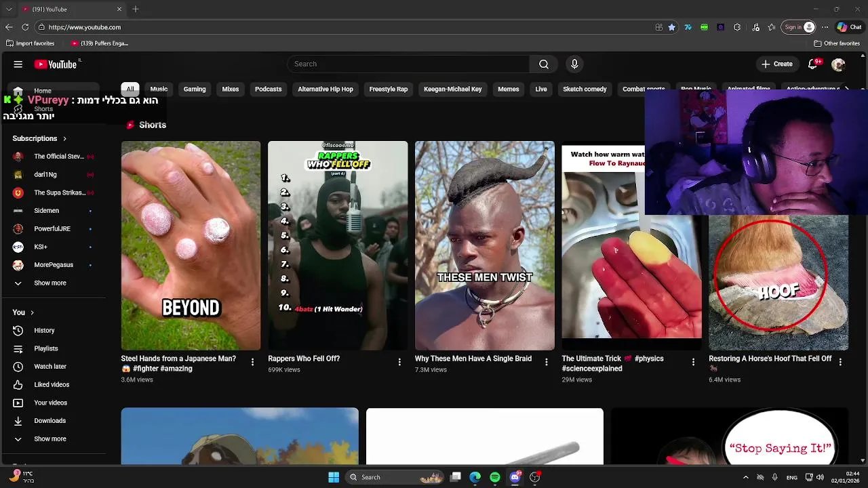Select the Keegan-Michael Key chip
Screen dimensions: 868x488
pos(453,89)
